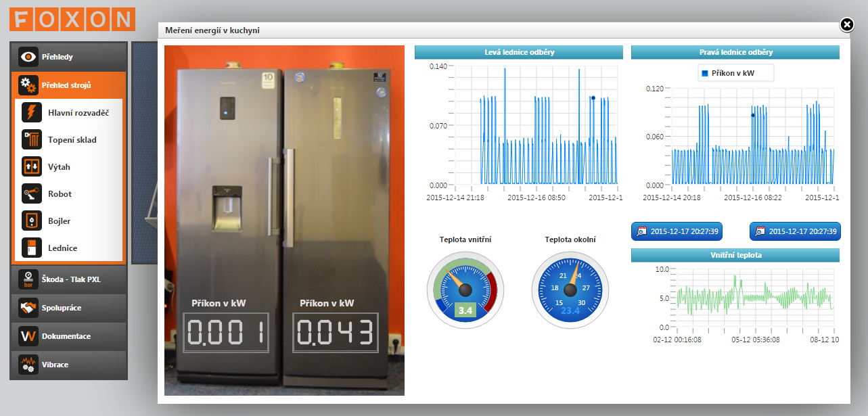
Task: Click highlighted data point on Levá lednice chart
Action: tap(593, 98)
